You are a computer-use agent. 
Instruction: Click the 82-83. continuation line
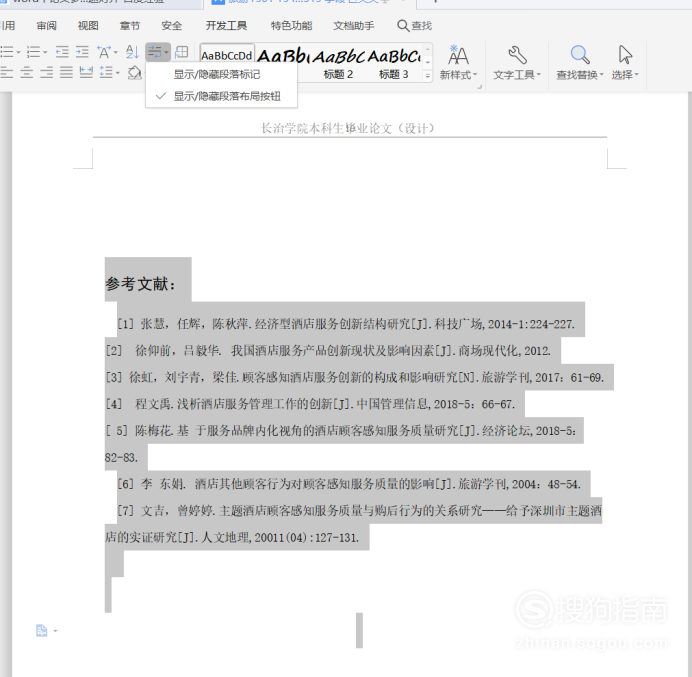tap(121, 457)
